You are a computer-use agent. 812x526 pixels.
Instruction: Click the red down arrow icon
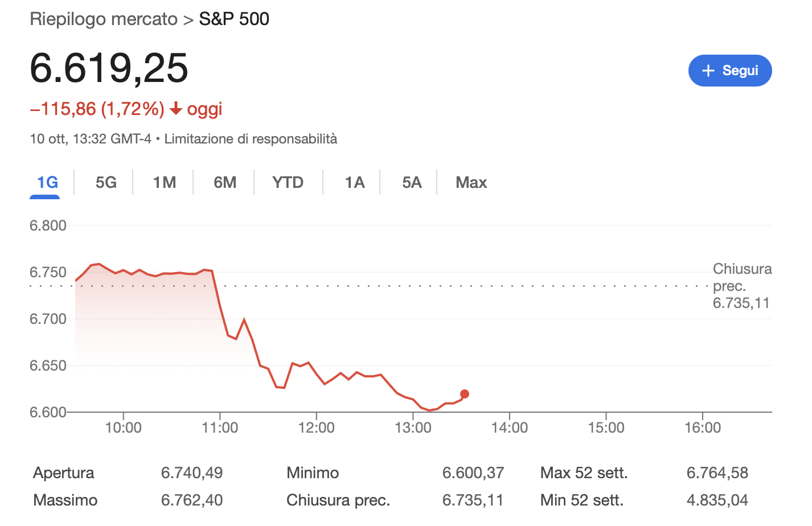[x=176, y=108]
